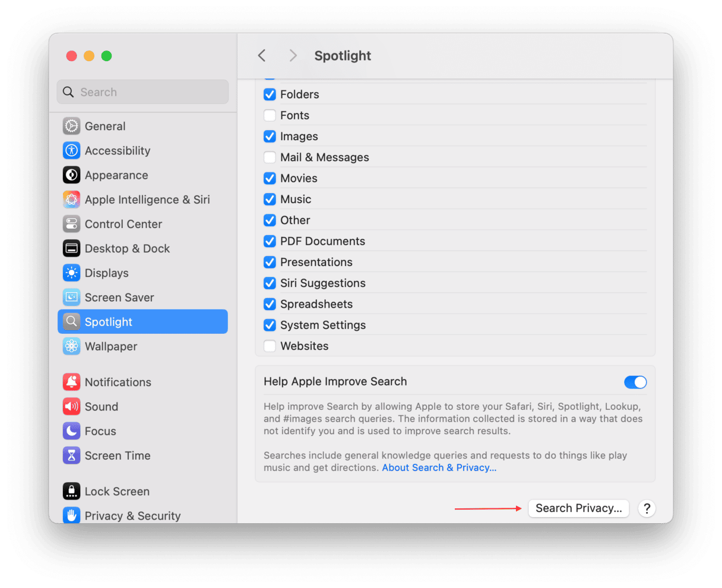Click the 'Spotlight' title in the toolbar

click(x=343, y=56)
